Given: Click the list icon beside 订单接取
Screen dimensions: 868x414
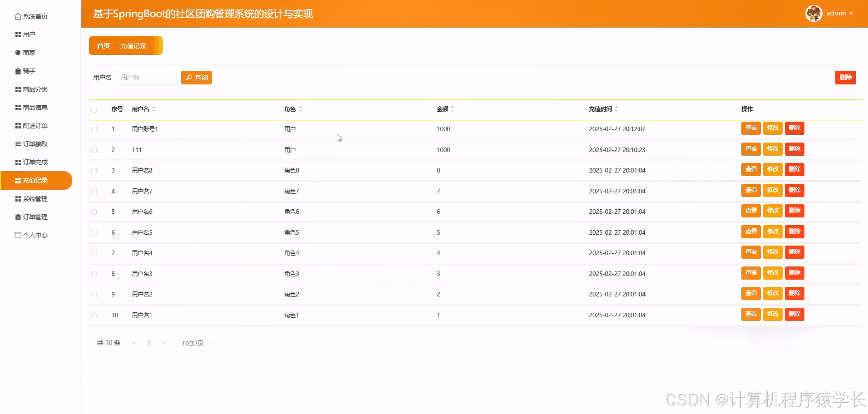Looking at the screenshot, I should click(18, 144).
